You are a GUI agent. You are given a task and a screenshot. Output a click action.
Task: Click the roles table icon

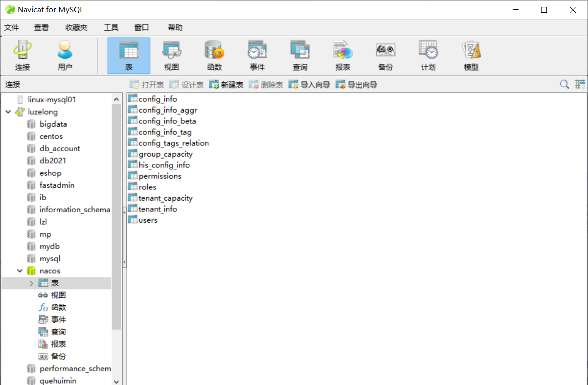[x=133, y=187]
